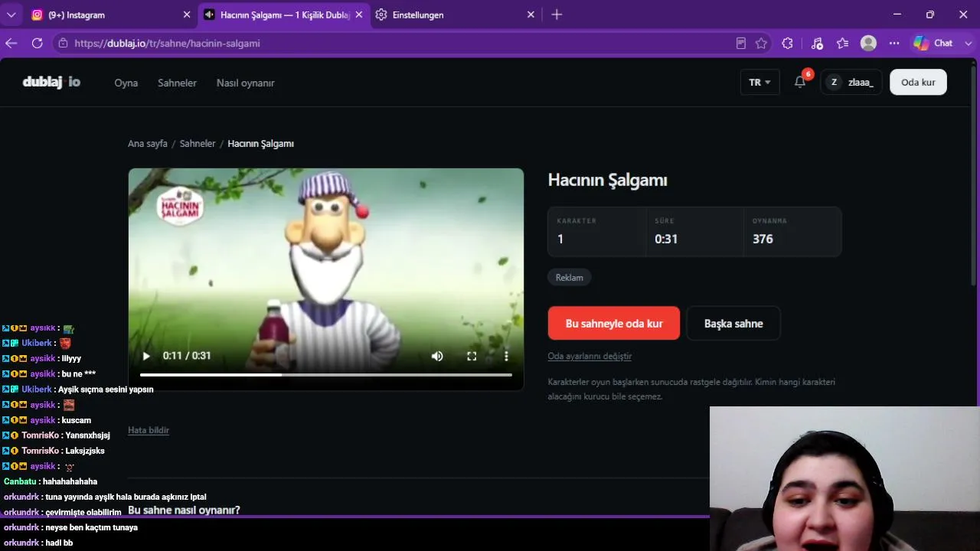Screen dimensions: 980x551
Task: Close the Hacının Şalgamı tab
Action: point(359,15)
